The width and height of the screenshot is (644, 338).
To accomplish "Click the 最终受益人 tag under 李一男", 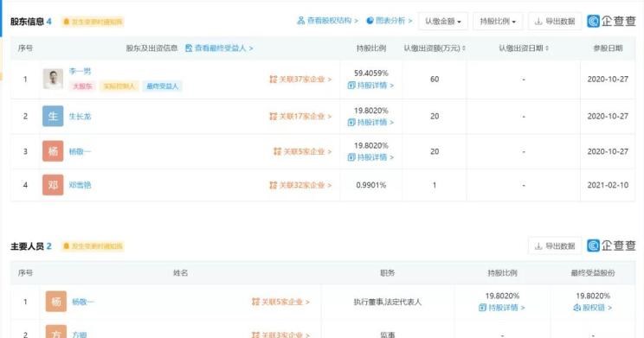I will tap(162, 86).
